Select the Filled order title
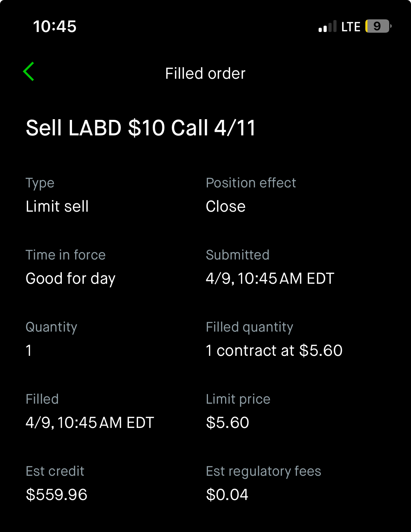Image resolution: width=411 pixels, height=532 pixels. click(205, 73)
